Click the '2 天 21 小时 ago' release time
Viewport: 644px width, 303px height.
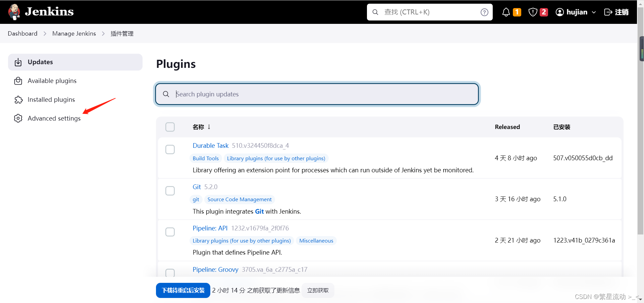[x=518, y=240]
